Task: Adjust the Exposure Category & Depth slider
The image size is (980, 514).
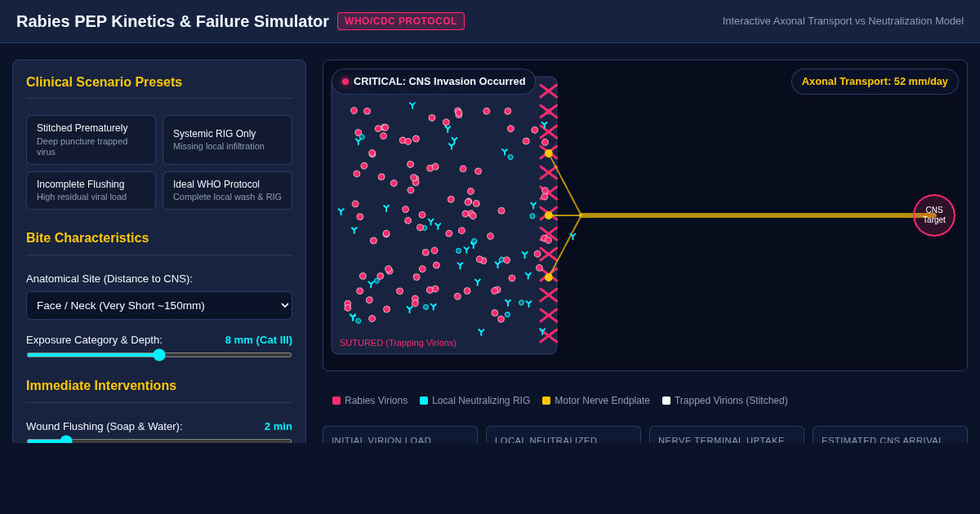Action: tap(159, 355)
